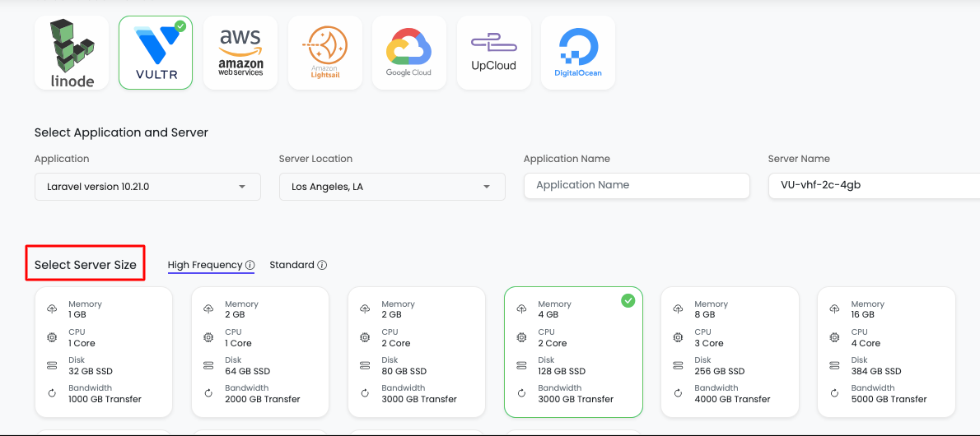This screenshot has width=980, height=436.
Task: Click the memory icon in the 8 GB card
Action: point(678,308)
